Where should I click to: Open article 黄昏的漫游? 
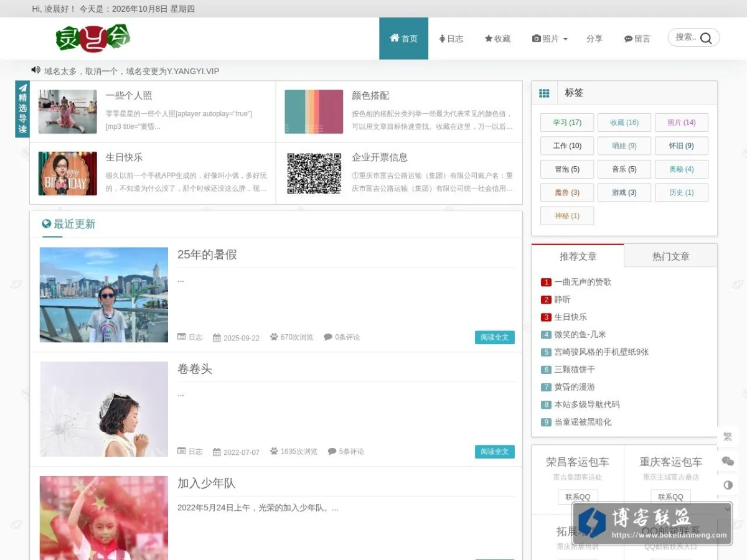[x=575, y=386]
